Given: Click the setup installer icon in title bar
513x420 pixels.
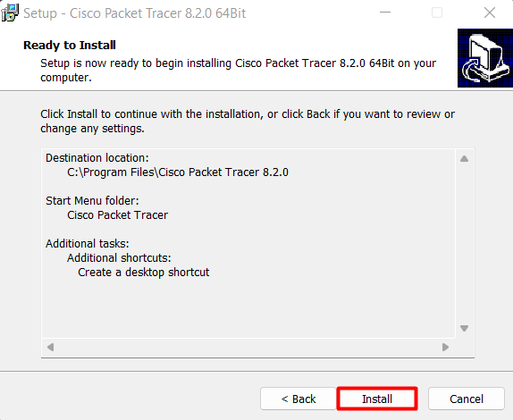Looking at the screenshot, I should [x=10, y=13].
